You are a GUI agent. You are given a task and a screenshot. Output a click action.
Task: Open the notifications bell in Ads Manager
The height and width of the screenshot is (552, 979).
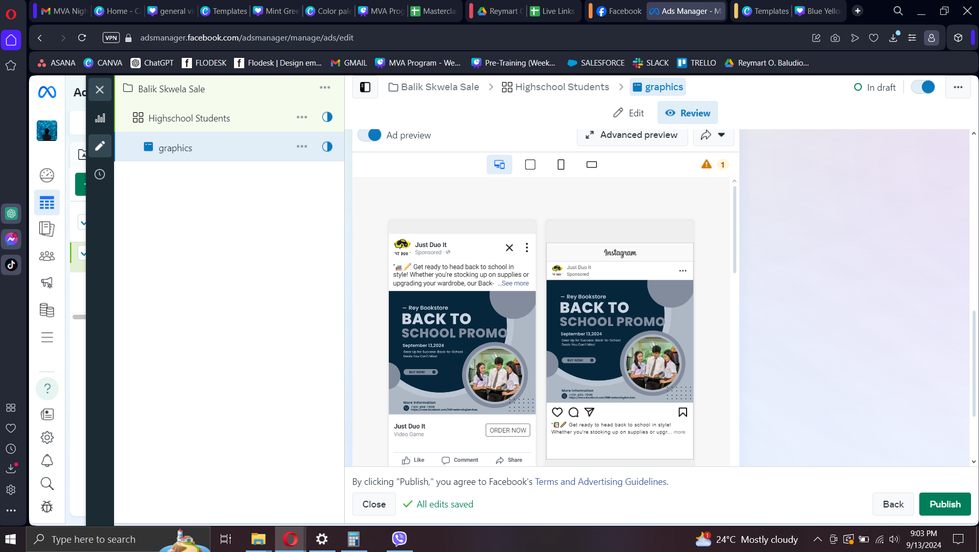coord(47,461)
